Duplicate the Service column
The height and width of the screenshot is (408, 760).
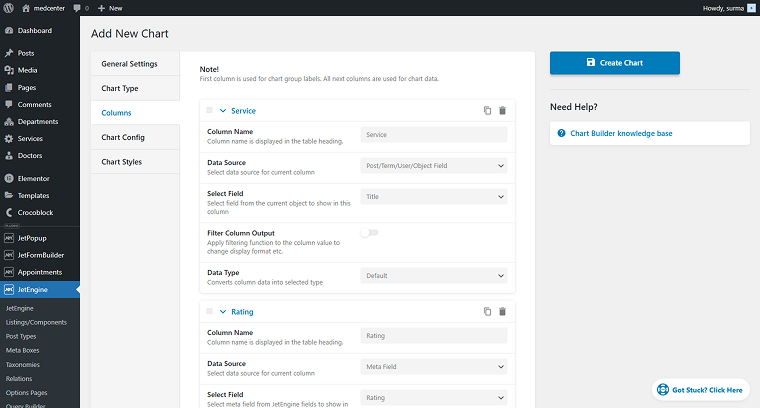(x=487, y=110)
